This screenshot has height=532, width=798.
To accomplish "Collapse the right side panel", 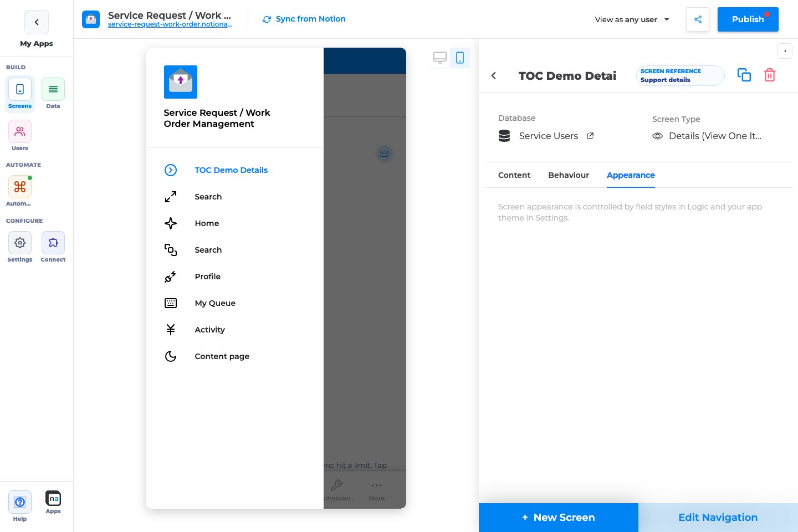I will 785,51.
